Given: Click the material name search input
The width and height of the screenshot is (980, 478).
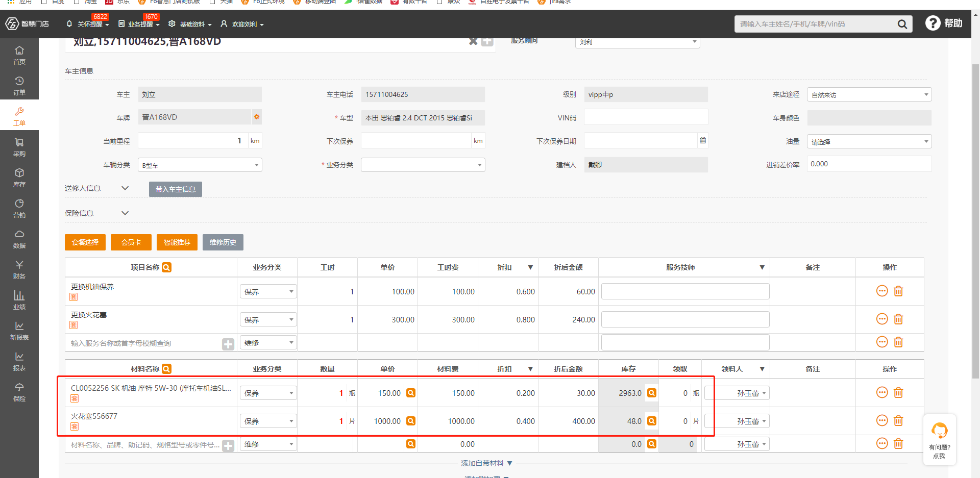Looking at the screenshot, I should pyautogui.click(x=145, y=445).
